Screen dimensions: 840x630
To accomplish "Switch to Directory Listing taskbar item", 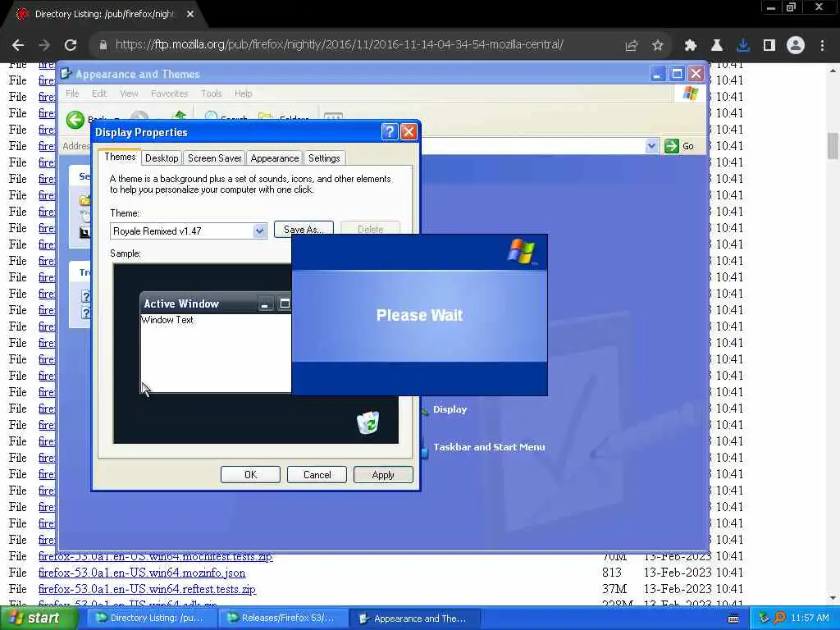I will click(x=151, y=619).
